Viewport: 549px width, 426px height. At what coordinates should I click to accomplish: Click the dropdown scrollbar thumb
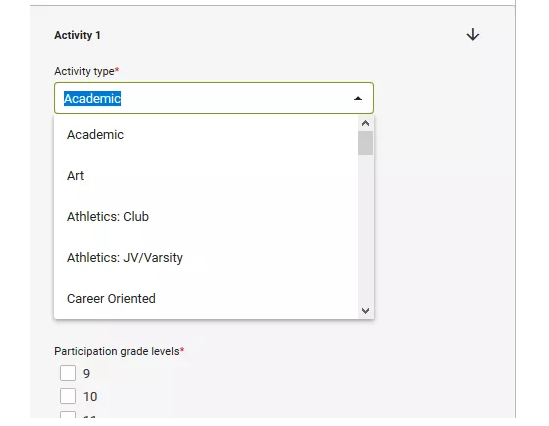coord(366,143)
